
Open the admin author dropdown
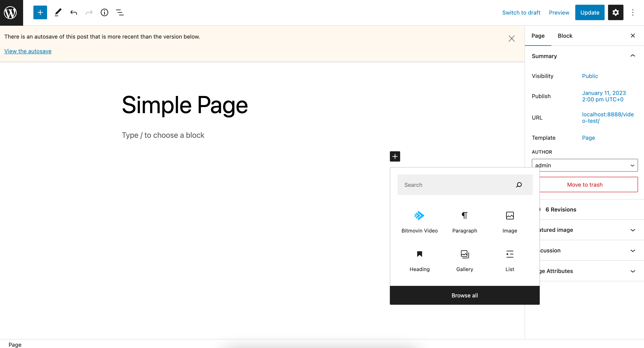(x=584, y=165)
